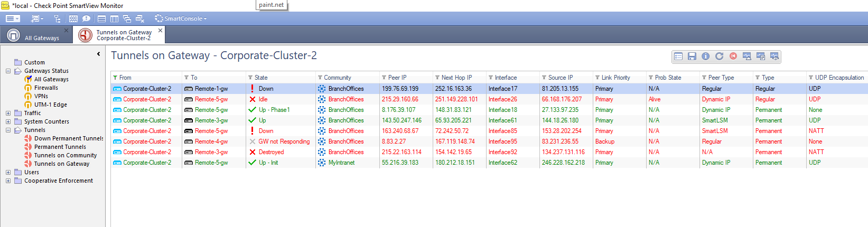Select UTM-1 Edge in the tree

46,105
